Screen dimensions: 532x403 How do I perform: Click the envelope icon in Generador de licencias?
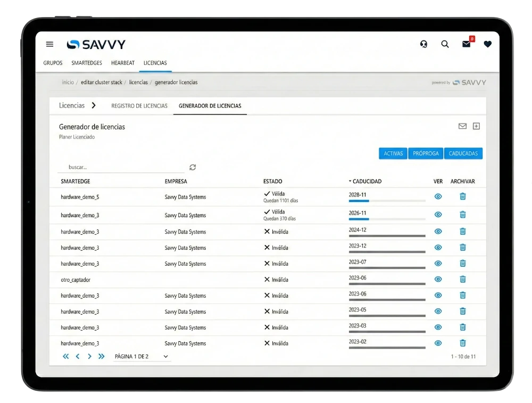coord(462,126)
